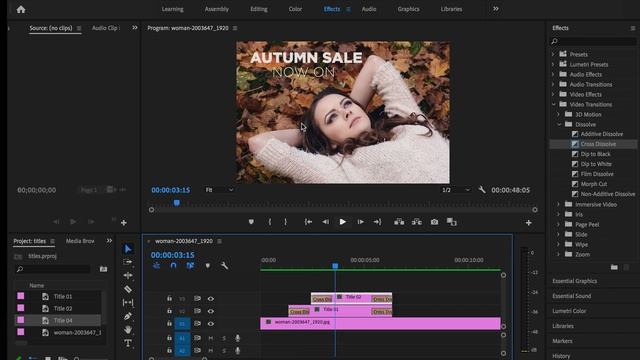This screenshot has width=640, height=360.
Task: Expand the Presets folder
Action: point(553,54)
